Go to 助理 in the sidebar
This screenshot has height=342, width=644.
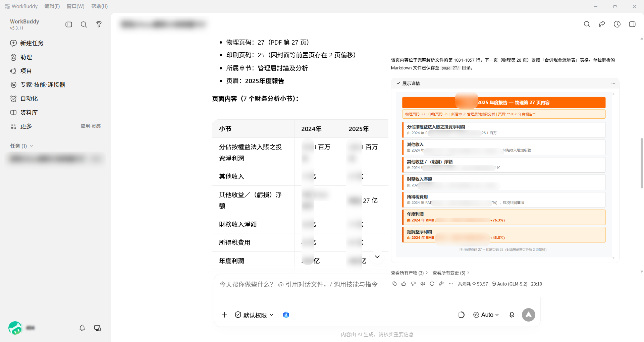[x=55, y=57]
